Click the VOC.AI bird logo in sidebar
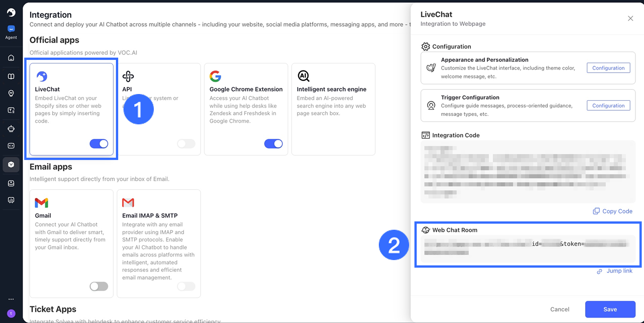644x323 pixels. tap(11, 13)
